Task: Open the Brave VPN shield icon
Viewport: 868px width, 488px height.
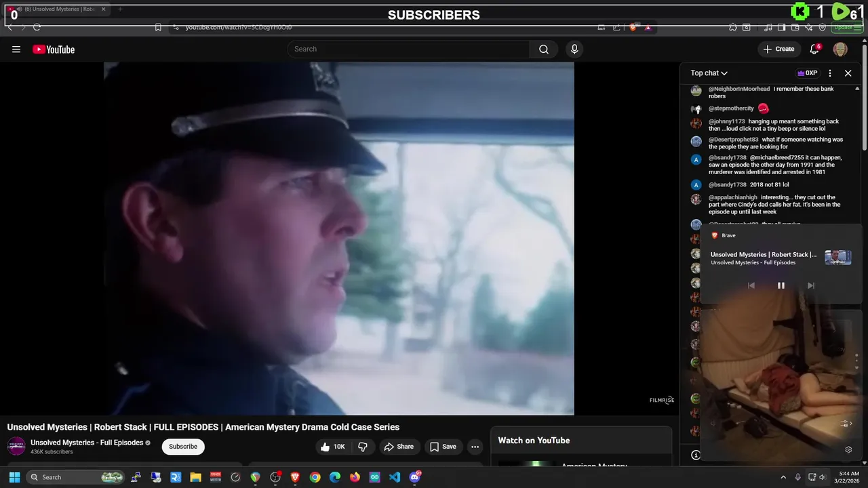Action: (x=822, y=27)
